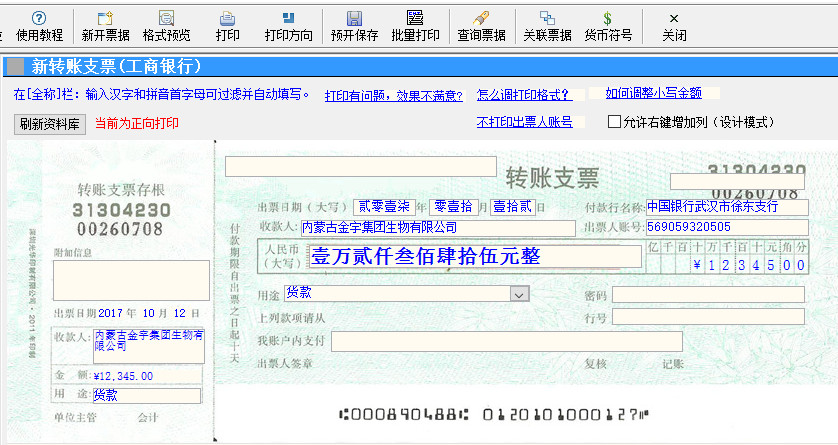Click the stub number 31304230

pyautogui.click(x=121, y=210)
